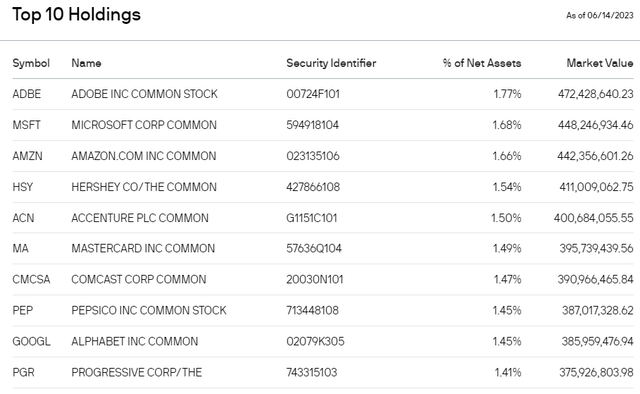This screenshot has height=394, width=640.
Task: Click the MA ticker symbol
Action: click(x=20, y=248)
